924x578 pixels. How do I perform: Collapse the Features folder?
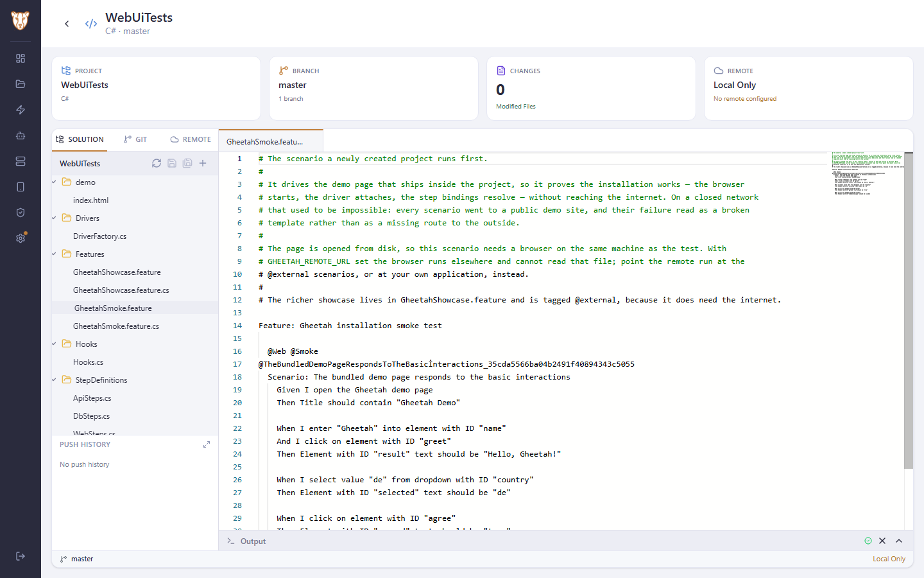pos(55,254)
